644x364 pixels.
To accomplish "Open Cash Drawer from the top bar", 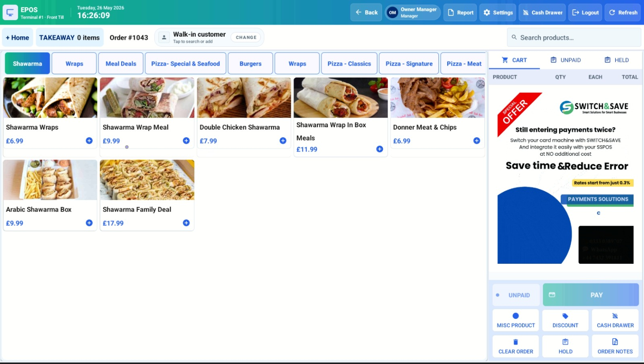I will pos(542,12).
